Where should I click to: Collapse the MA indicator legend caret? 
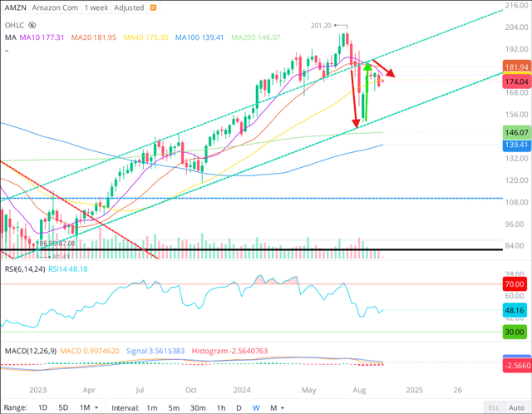coord(7,52)
